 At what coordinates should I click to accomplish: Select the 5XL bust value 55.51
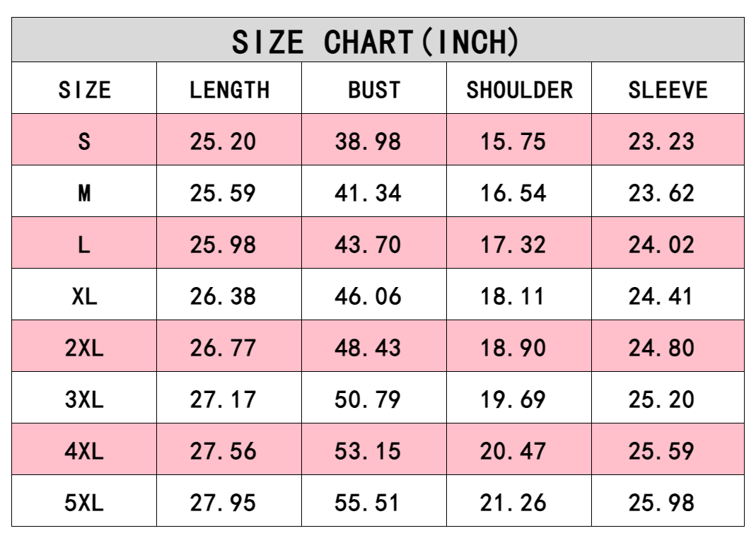click(x=368, y=503)
